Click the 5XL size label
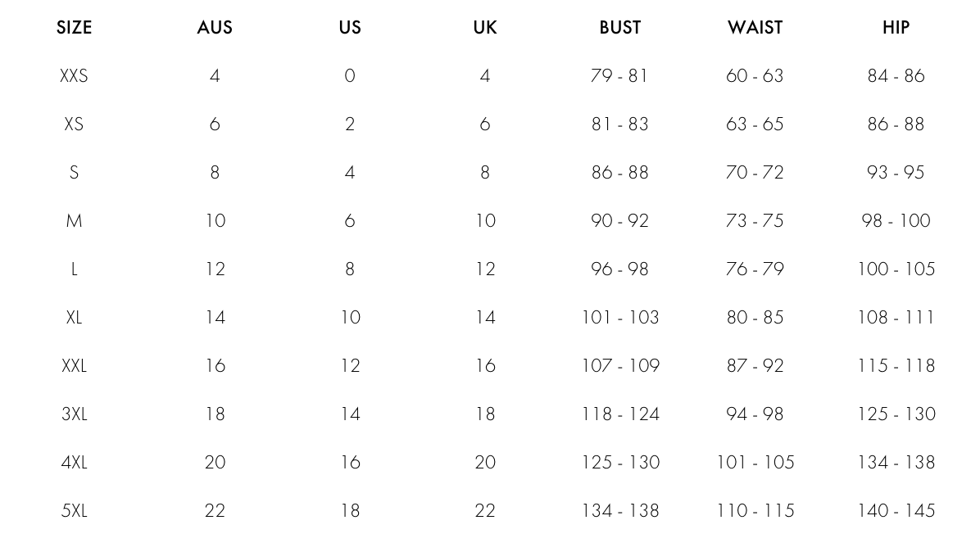The image size is (980, 552). click(x=74, y=511)
